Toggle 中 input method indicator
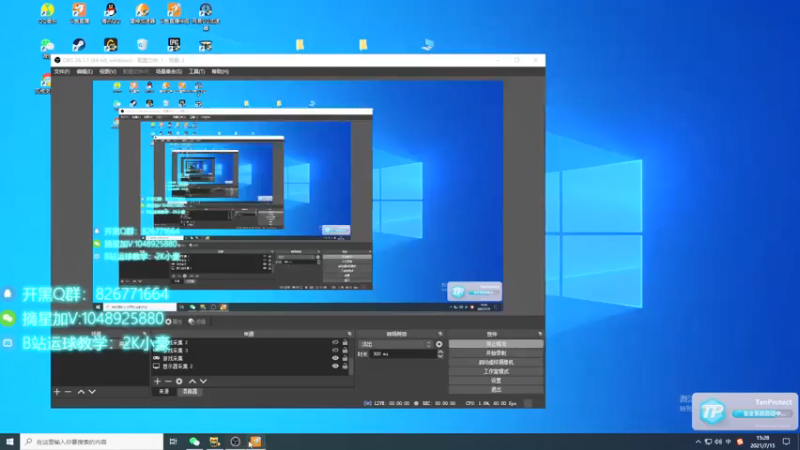800x450 pixels. coord(729,442)
